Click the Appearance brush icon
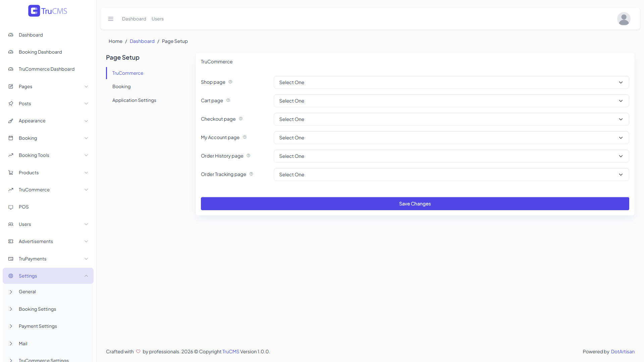 click(11, 121)
